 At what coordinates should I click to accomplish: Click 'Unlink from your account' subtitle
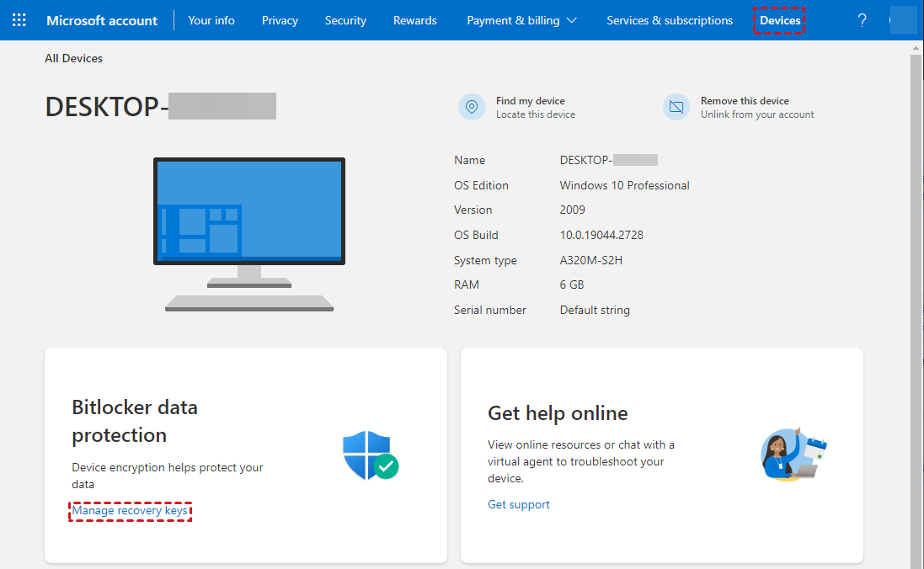pos(757,114)
